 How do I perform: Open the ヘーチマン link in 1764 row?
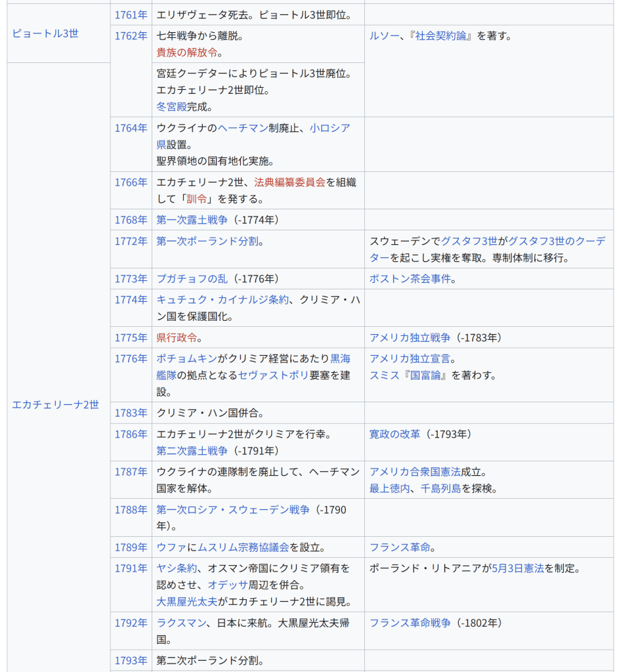242,128
